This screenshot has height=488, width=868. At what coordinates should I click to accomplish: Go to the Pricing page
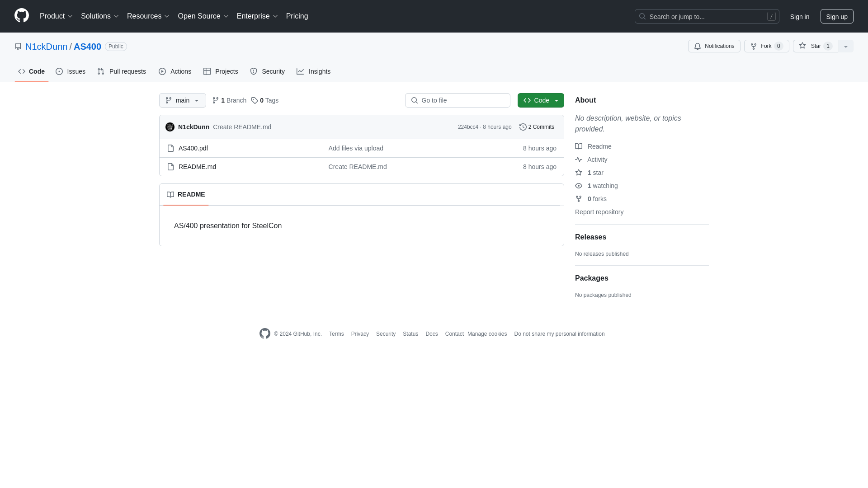[297, 16]
